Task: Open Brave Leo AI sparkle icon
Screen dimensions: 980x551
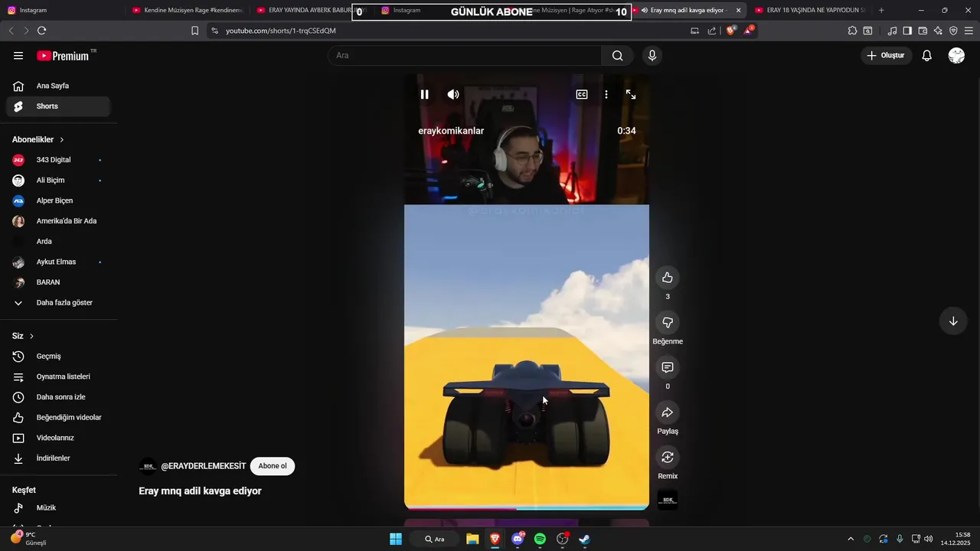Action: (938, 31)
